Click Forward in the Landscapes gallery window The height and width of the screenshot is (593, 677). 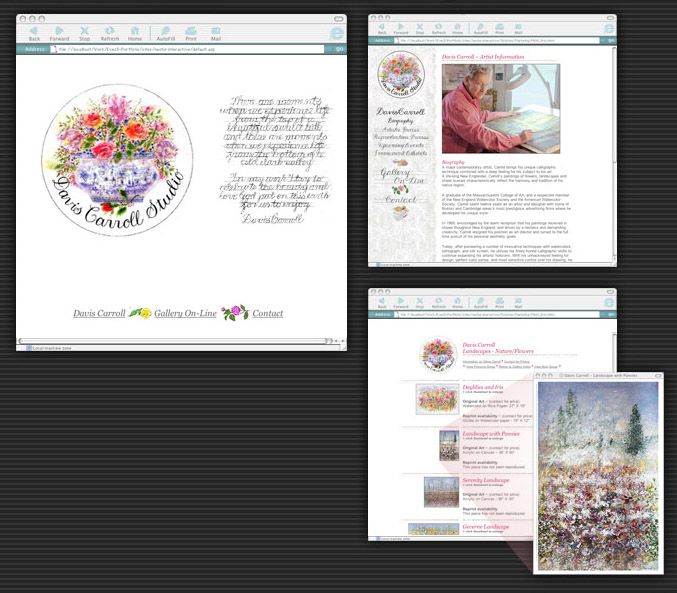tap(401, 303)
